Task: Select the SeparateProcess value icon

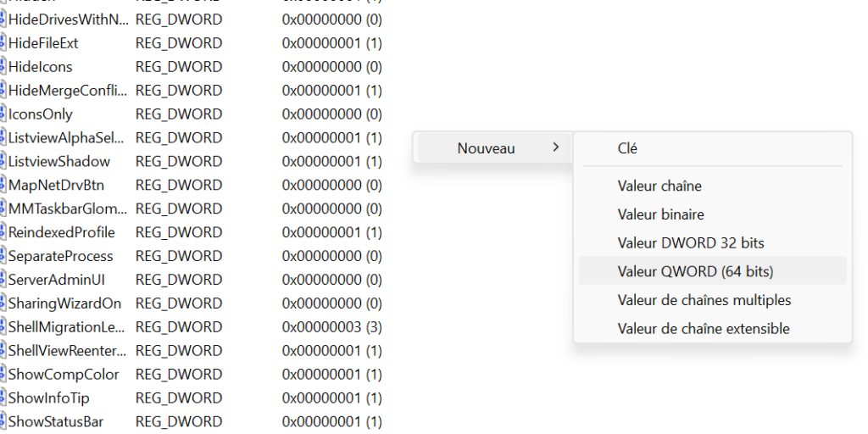Action: pos(3,256)
